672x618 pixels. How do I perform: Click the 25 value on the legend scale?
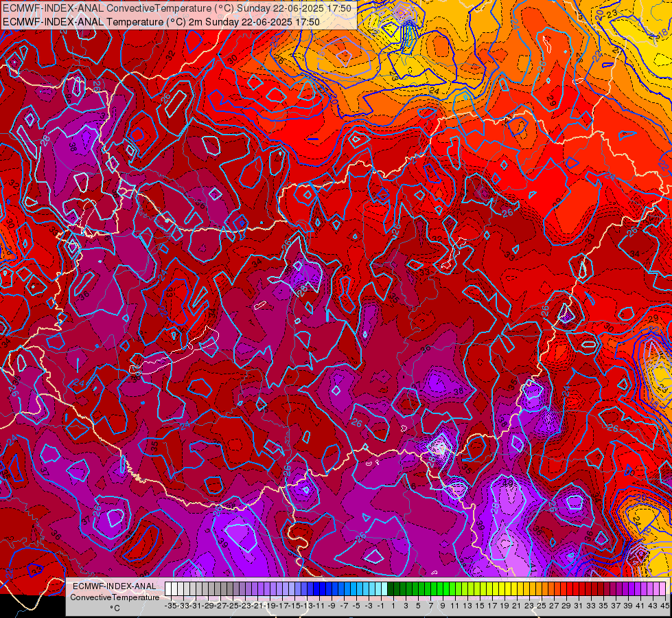(542, 606)
